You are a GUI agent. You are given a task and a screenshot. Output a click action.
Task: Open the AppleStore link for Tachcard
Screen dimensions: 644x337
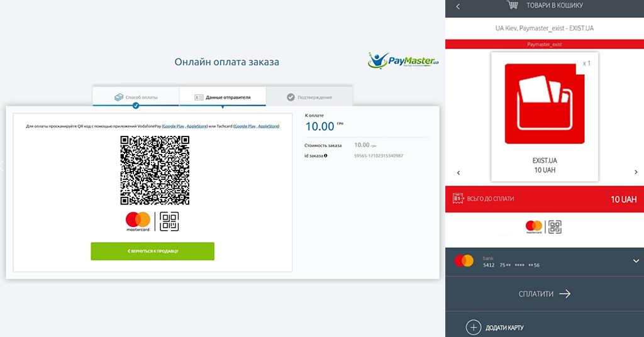click(x=268, y=126)
